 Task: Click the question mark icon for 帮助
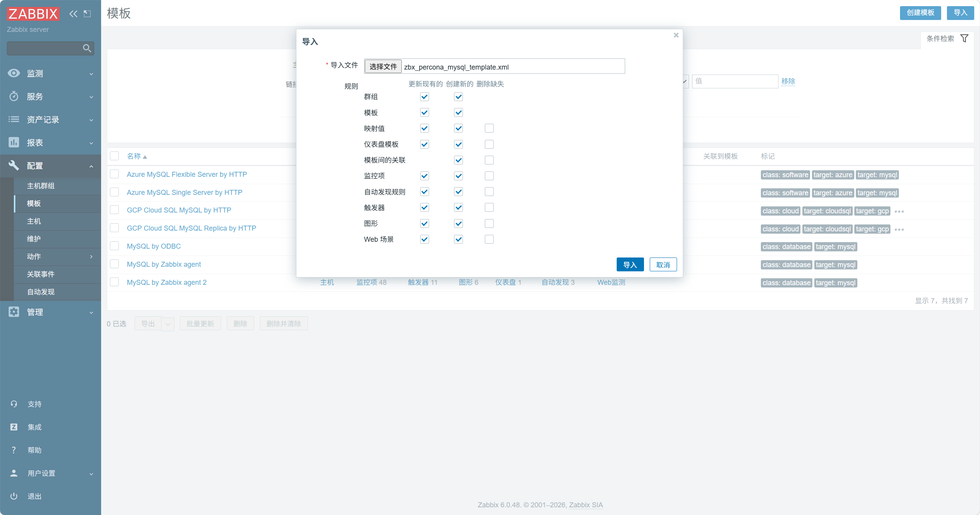[x=14, y=450]
